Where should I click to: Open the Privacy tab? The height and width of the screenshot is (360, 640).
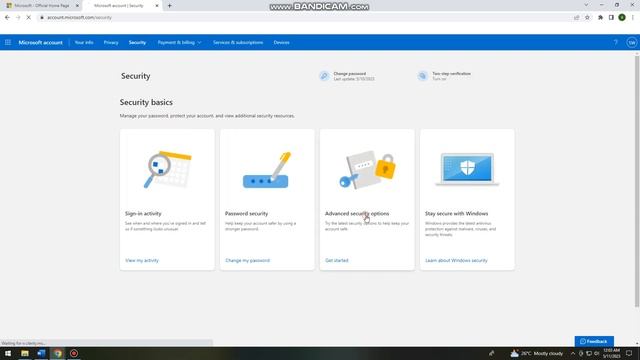pos(111,42)
